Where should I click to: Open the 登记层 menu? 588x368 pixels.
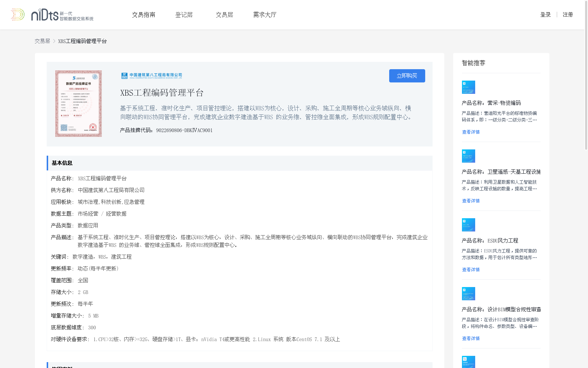pyautogui.click(x=184, y=15)
